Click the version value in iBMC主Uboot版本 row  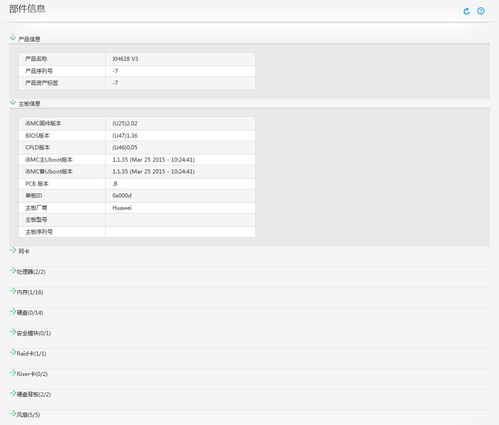[x=153, y=160]
